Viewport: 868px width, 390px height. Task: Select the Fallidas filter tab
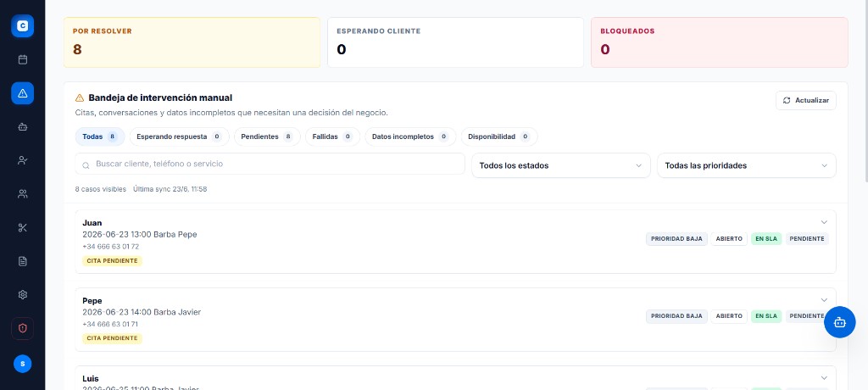pyautogui.click(x=332, y=136)
